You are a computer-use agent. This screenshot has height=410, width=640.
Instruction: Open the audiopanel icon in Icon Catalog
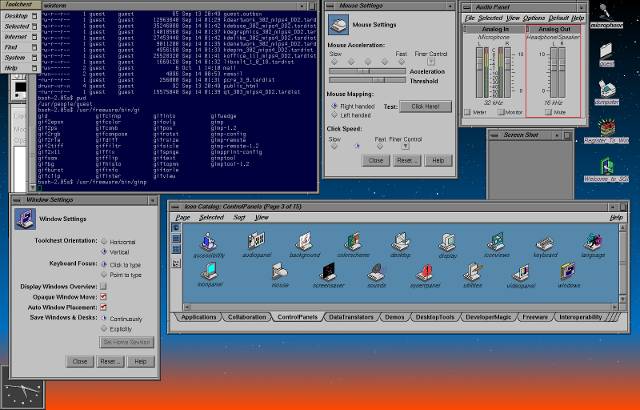pos(256,241)
